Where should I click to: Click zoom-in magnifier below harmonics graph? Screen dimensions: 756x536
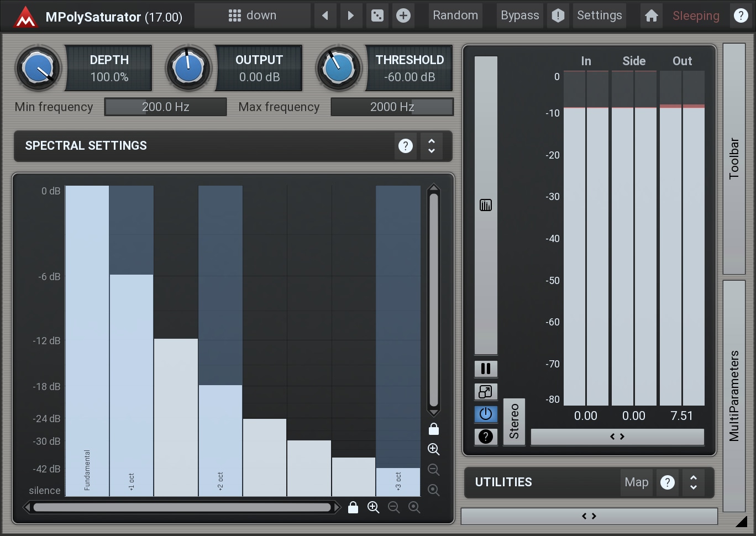click(x=374, y=507)
